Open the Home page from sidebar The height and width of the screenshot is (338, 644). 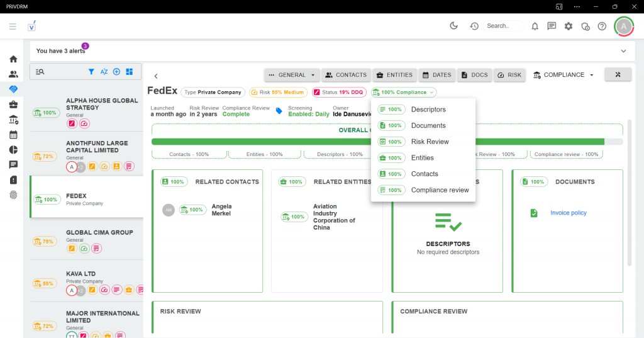(13, 59)
